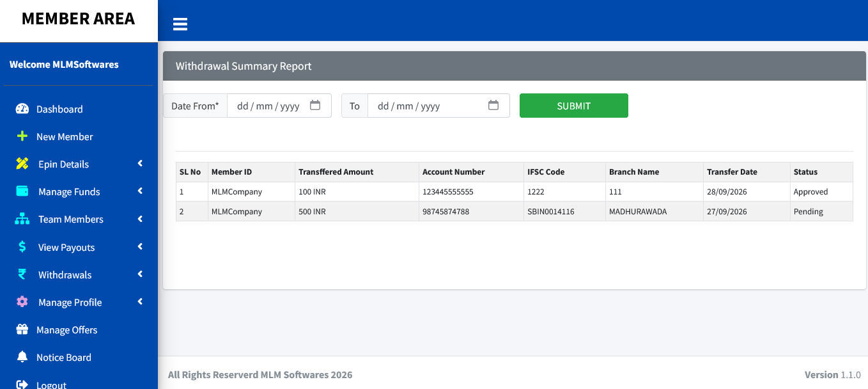
Task: Select account number 98745874788 cell
Action: pos(471,212)
